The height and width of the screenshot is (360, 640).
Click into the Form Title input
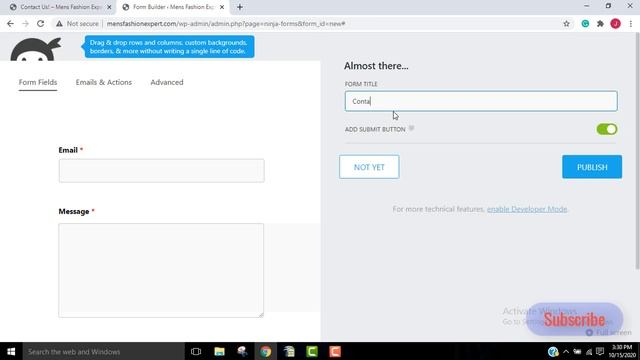pyautogui.click(x=481, y=101)
